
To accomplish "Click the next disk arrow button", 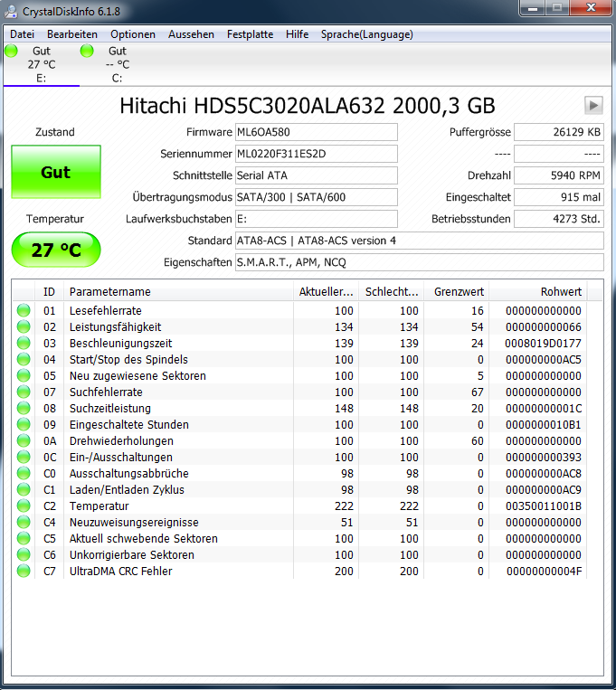I will (x=593, y=106).
